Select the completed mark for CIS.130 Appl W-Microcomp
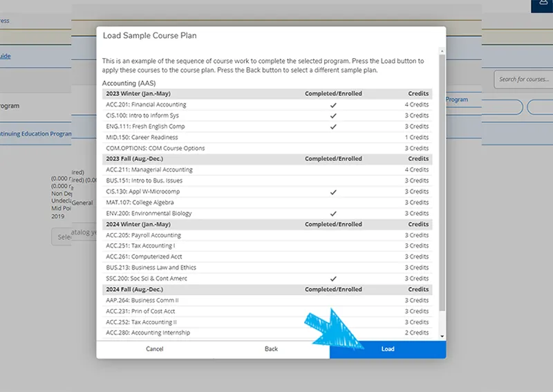This screenshot has width=553, height=392. coord(333,192)
